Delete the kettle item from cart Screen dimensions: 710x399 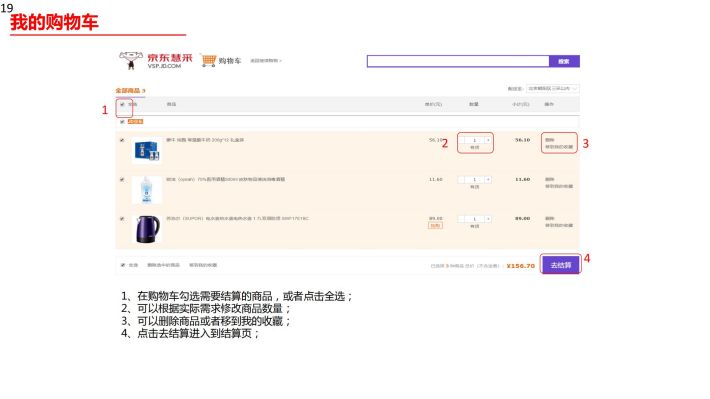pos(550,219)
